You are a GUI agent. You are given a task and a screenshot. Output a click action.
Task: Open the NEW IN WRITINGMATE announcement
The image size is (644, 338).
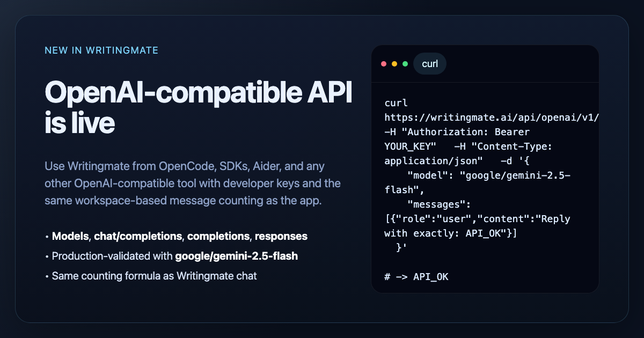pos(101,50)
